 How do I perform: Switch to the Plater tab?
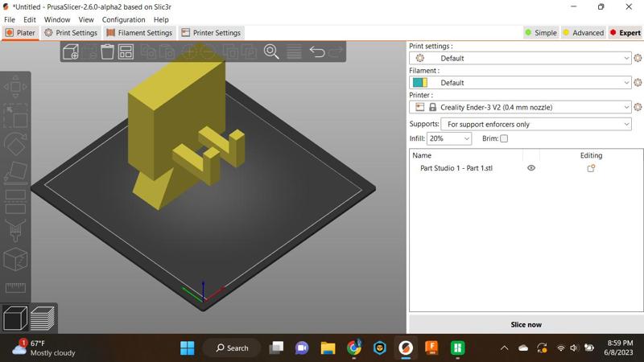tap(21, 32)
